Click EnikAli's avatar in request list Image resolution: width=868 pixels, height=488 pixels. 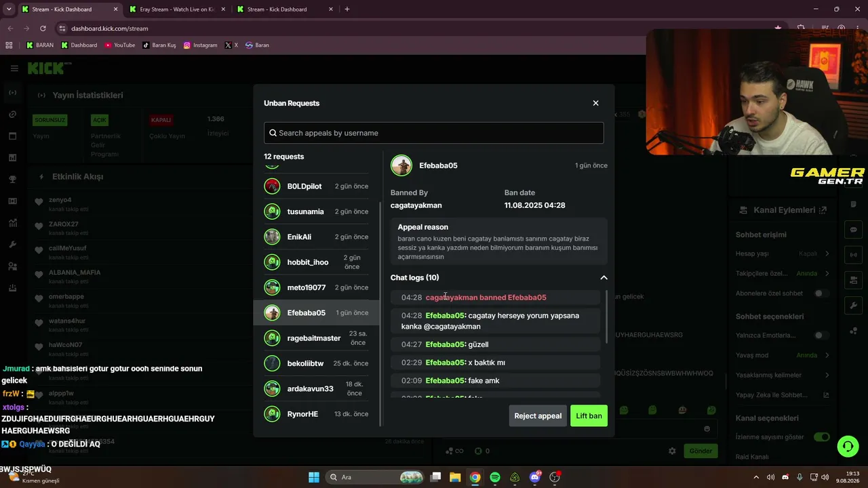click(272, 237)
